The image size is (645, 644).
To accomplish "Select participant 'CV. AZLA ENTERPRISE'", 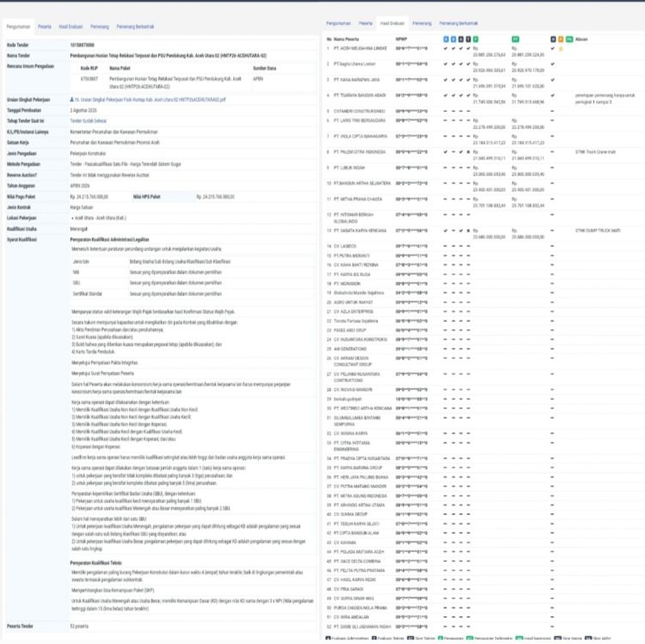I will click(x=353, y=312).
